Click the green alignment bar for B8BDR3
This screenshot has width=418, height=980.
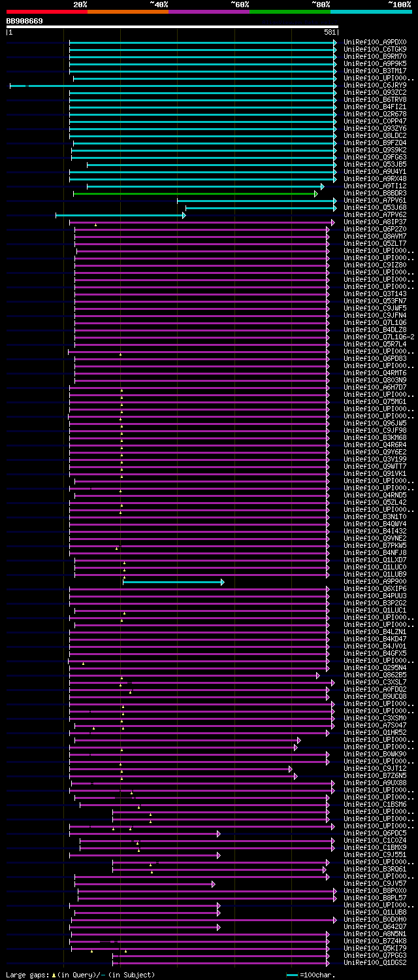click(195, 194)
